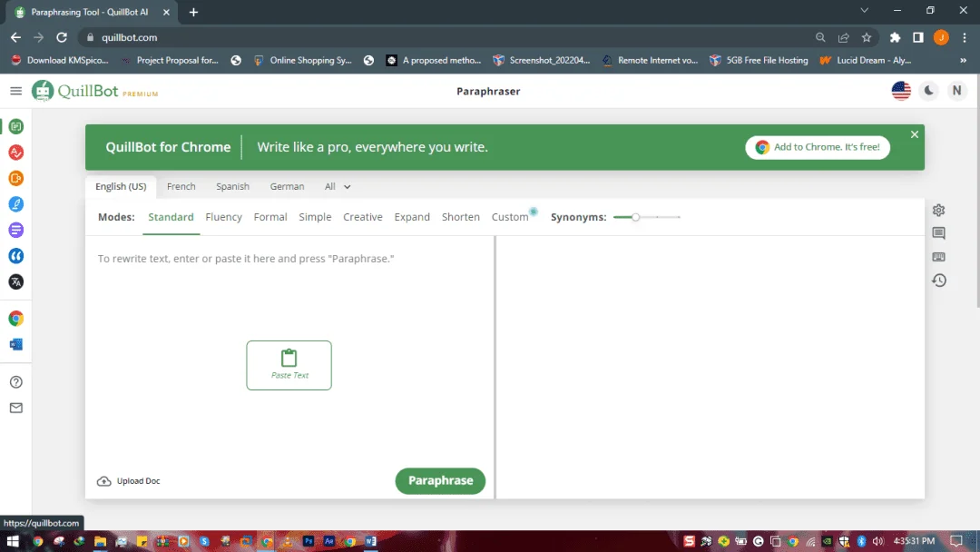Open paraphraser settings gear icon

(x=939, y=210)
